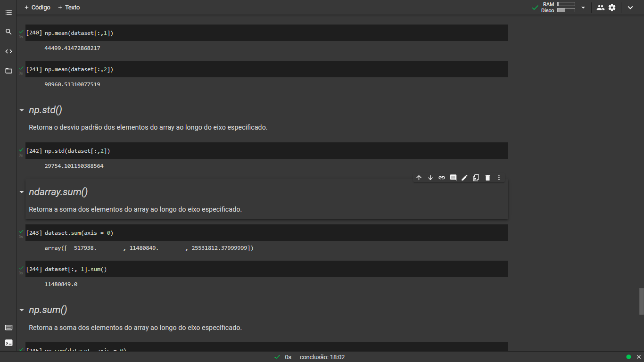
Task: Open the share people icon
Action: coord(600,8)
